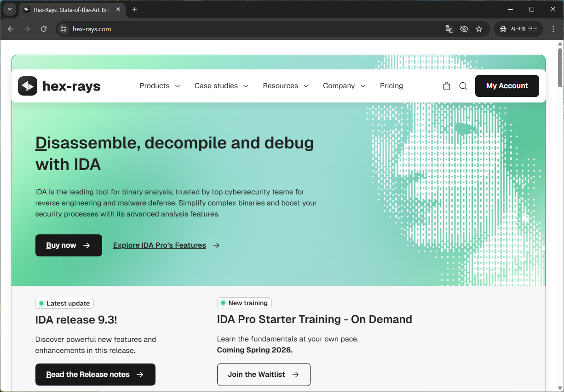Expand the Resources dropdown menu
The width and height of the screenshot is (564, 392).
[286, 86]
